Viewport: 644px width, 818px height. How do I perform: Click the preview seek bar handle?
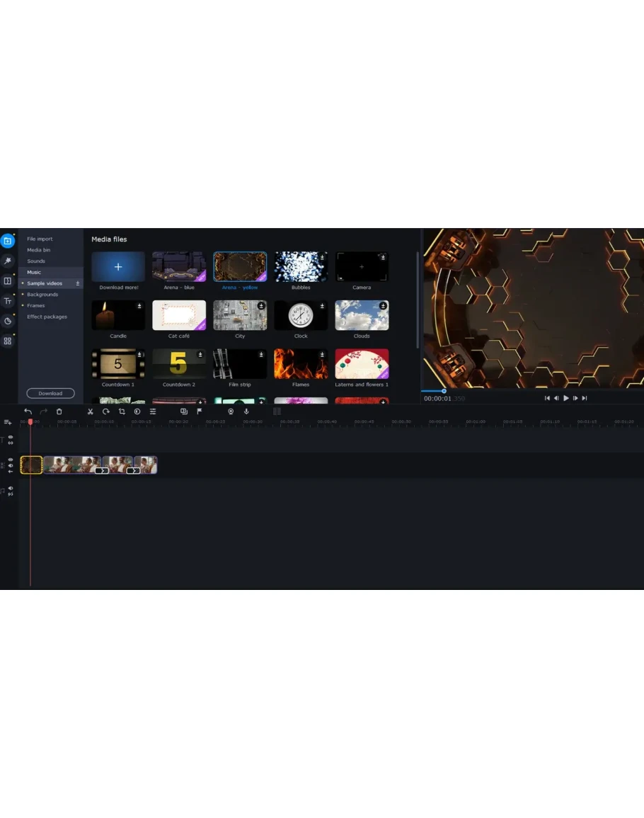coord(444,391)
